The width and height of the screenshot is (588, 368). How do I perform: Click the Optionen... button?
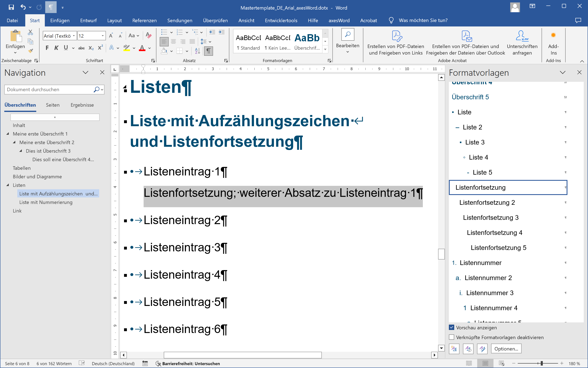tap(506, 349)
